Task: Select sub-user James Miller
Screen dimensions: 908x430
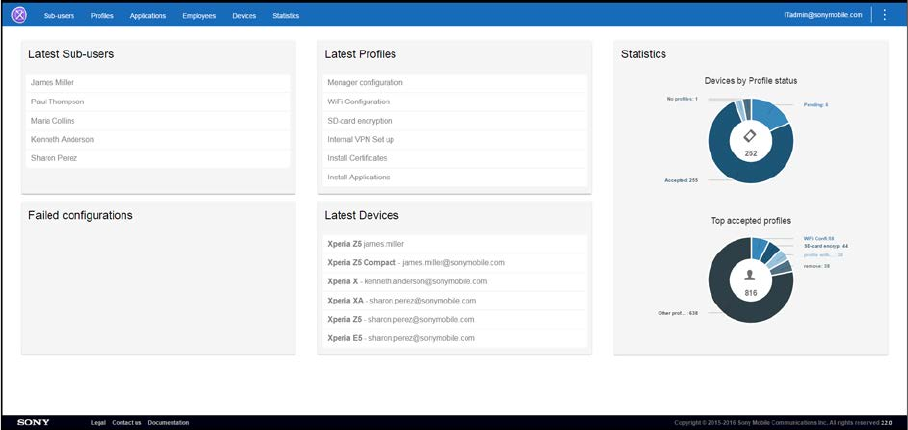Action: point(158,83)
